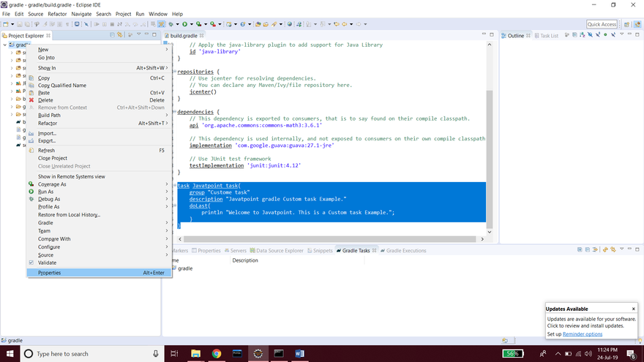Choose Refresh from the context menu
The height and width of the screenshot is (362, 644).
pos(46,150)
